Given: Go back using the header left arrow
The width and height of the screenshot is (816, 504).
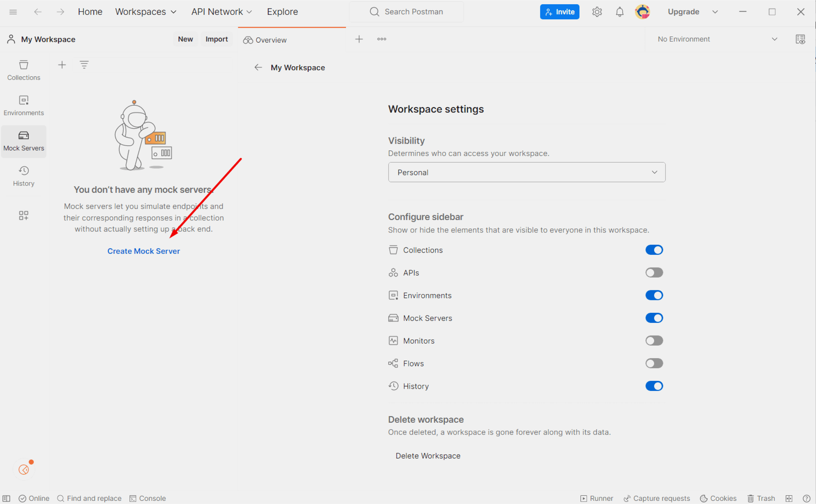Looking at the screenshot, I should [38, 12].
